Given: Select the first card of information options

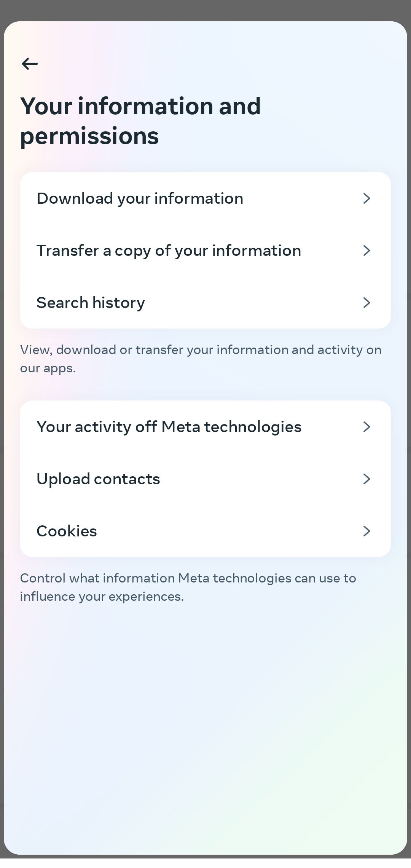Looking at the screenshot, I should 205,251.
